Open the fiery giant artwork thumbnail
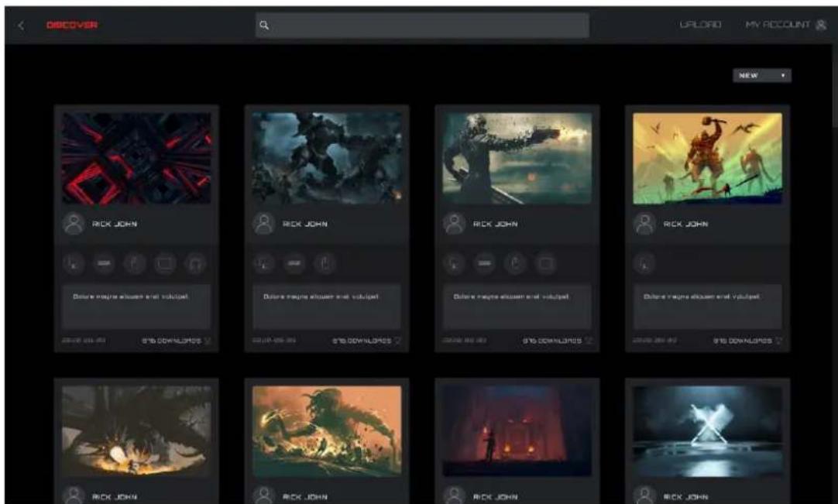 click(x=327, y=431)
